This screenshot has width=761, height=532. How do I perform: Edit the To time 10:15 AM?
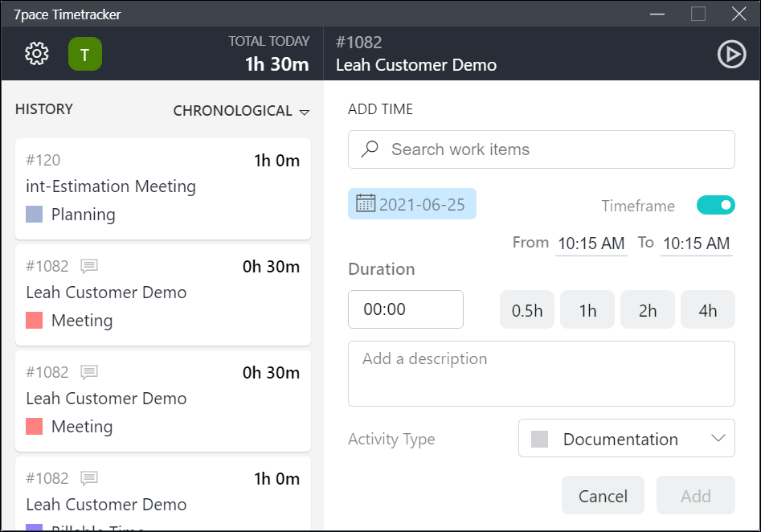697,243
